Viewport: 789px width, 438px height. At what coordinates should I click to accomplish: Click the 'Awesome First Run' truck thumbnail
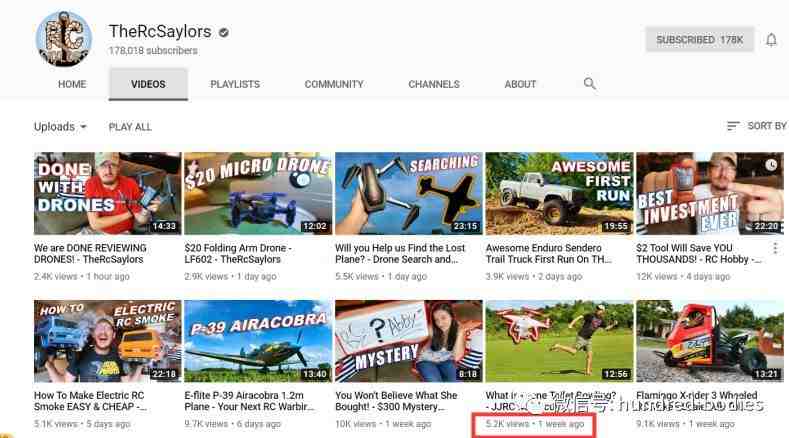[x=558, y=193]
